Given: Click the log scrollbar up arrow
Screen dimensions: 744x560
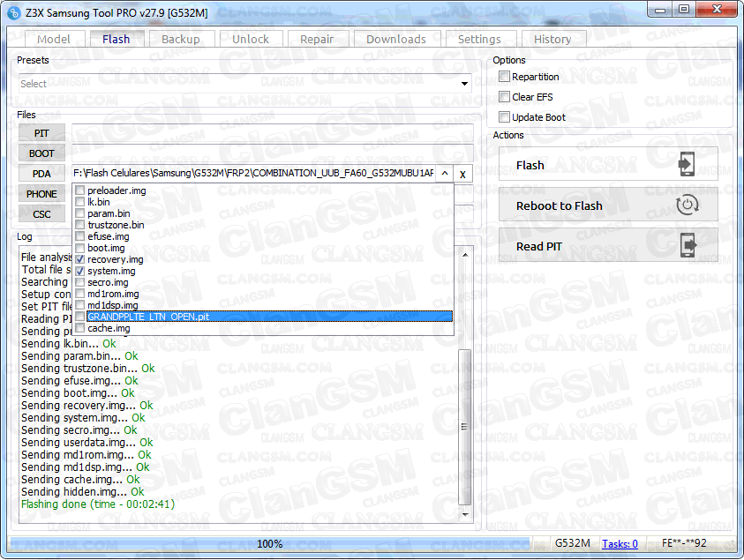Looking at the screenshot, I should coord(465,255).
